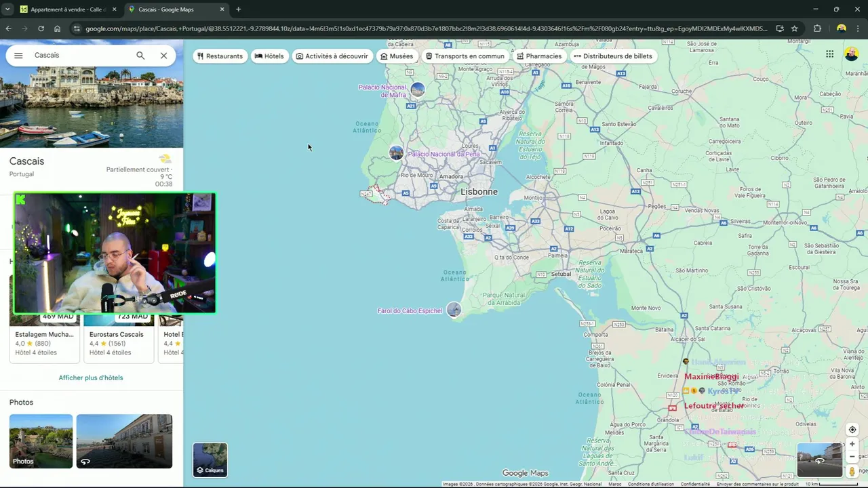Click the Farol do Cabo Espichel marker
Image resolution: width=868 pixels, height=488 pixels.
click(x=454, y=310)
